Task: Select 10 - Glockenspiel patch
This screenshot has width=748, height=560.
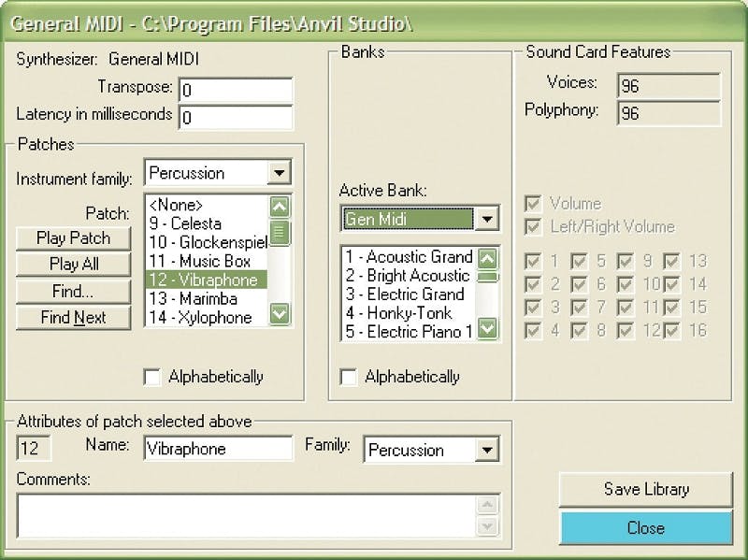Action: pos(207,242)
